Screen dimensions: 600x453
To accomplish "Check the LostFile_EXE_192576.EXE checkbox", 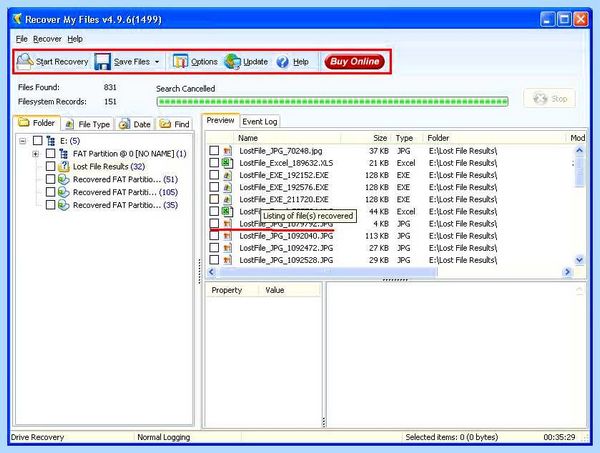I will point(214,187).
